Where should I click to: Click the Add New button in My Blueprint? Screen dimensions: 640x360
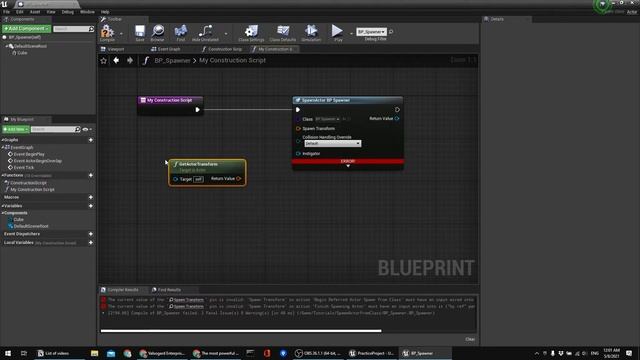[x=16, y=129]
